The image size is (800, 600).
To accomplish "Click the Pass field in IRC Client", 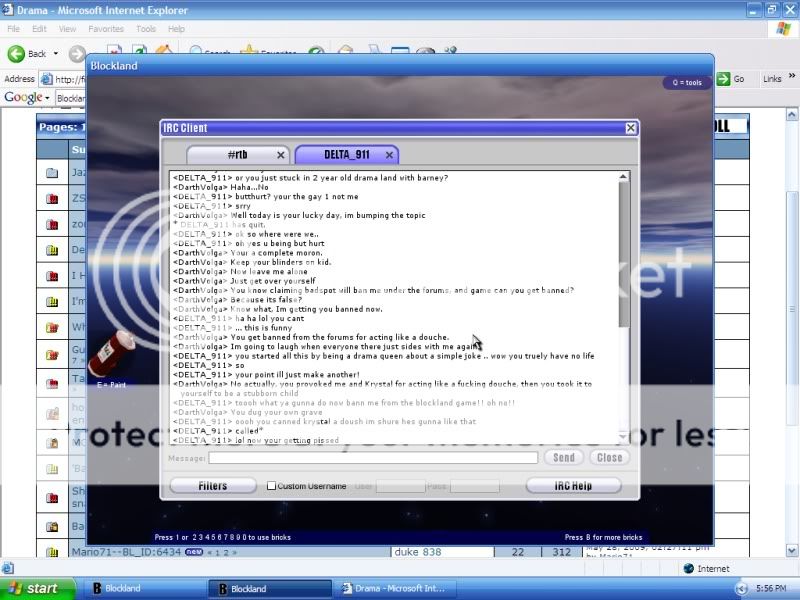I will (475, 486).
